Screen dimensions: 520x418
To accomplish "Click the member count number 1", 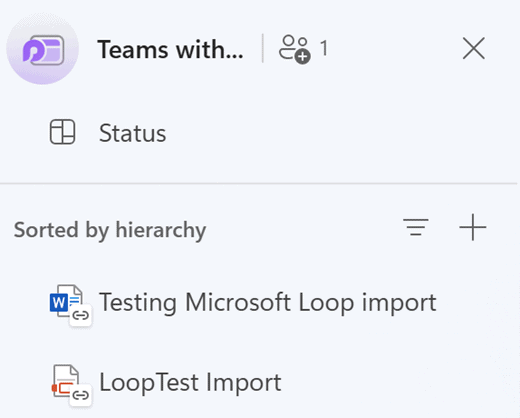I will 324,49.
